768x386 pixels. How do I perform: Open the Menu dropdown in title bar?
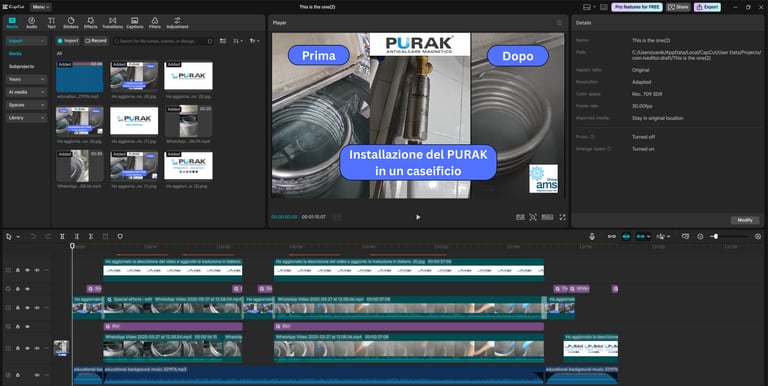click(x=41, y=7)
